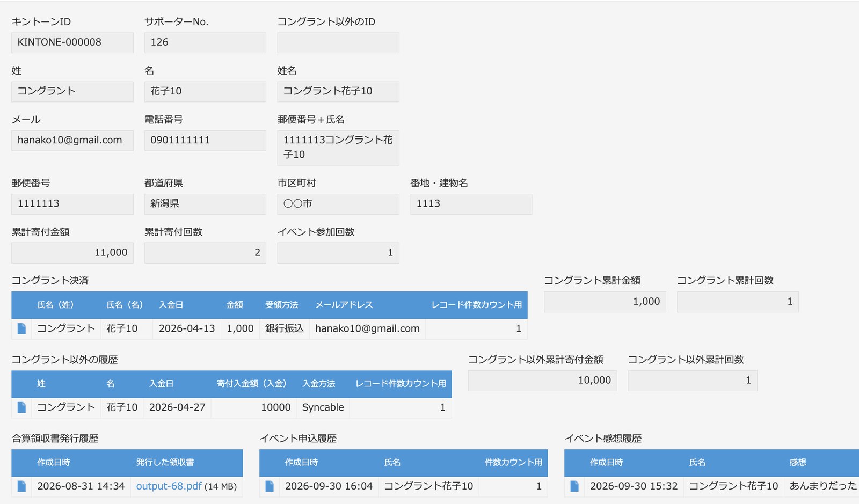Image resolution: width=859 pixels, height=504 pixels.
Task: Click the コングラント累計回数 value field
Action: pyautogui.click(x=738, y=302)
